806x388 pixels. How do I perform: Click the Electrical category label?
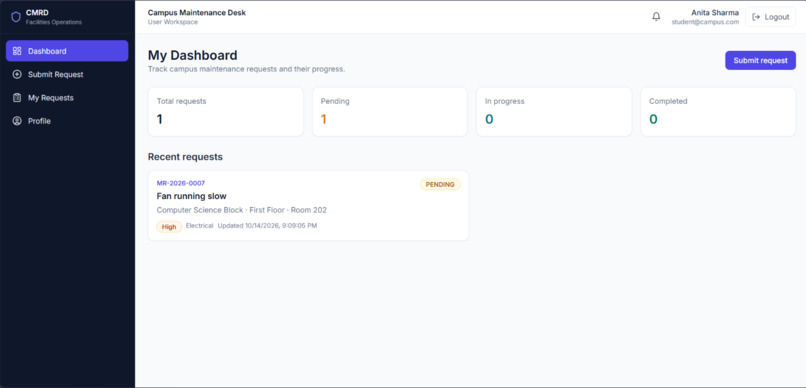click(199, 226)
